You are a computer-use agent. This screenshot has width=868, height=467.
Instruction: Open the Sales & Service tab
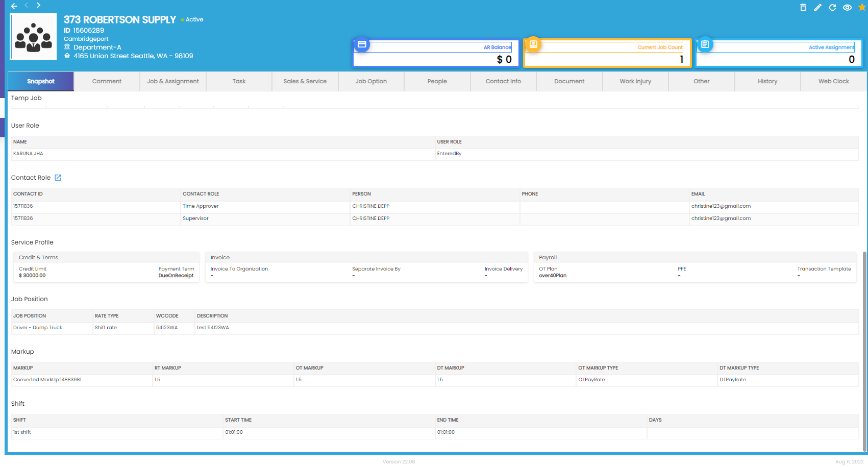point(305,81)
